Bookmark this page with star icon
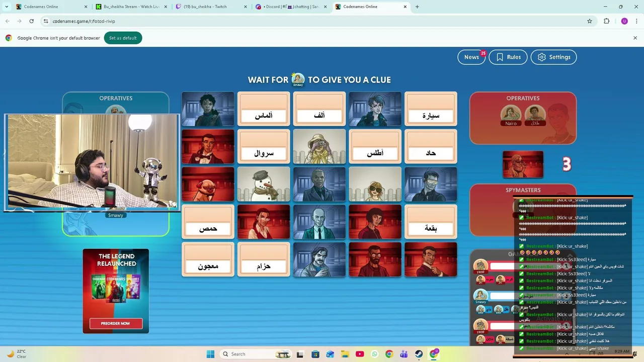Image resolution: width=644 pixels, height=362 pixels. [590, 21]
